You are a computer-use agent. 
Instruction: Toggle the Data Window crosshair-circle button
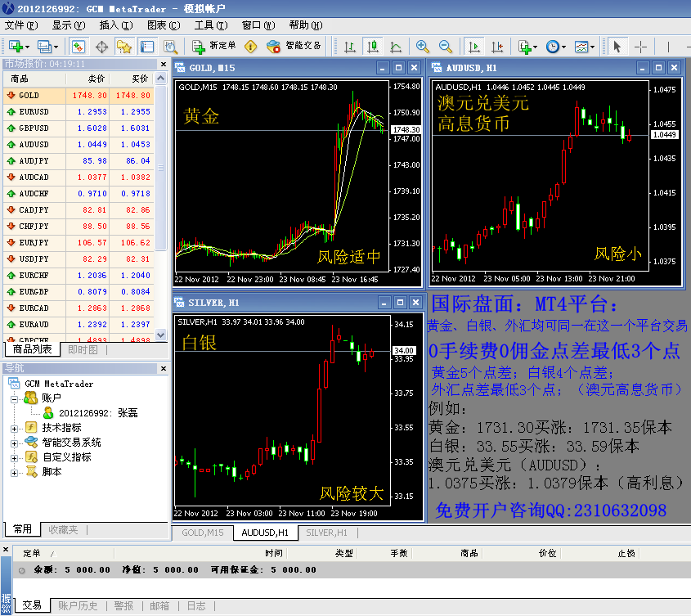[x=101, y=47]
